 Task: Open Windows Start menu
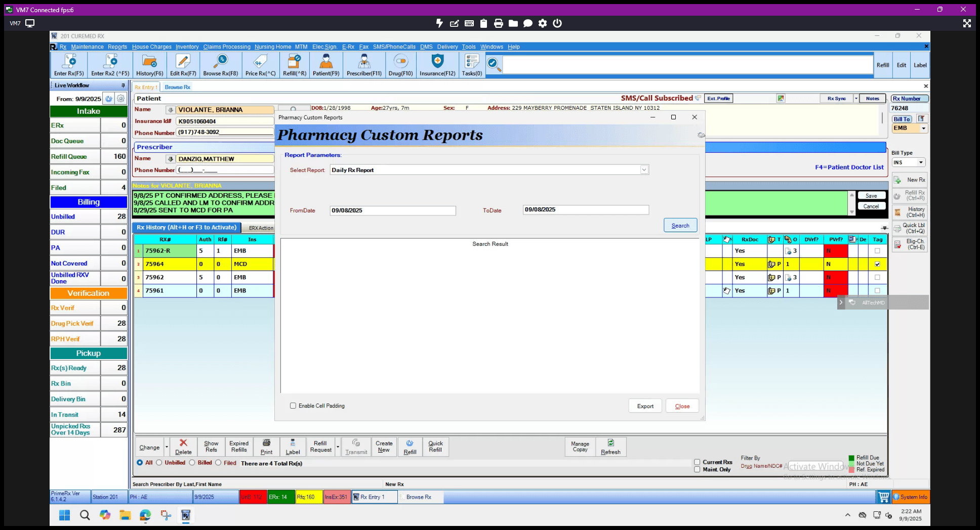(x=64, y=515)
